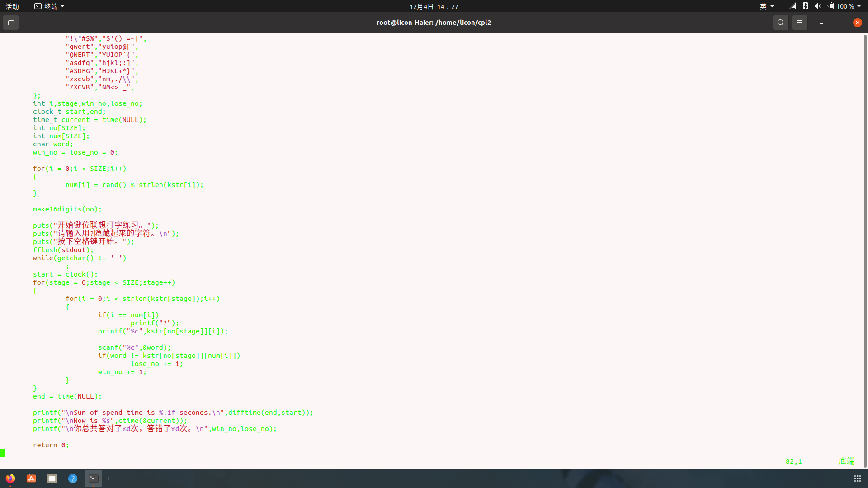Click line 'start = clock();'
This screenshot has height=488, width=868.
(x=65, y=274)
